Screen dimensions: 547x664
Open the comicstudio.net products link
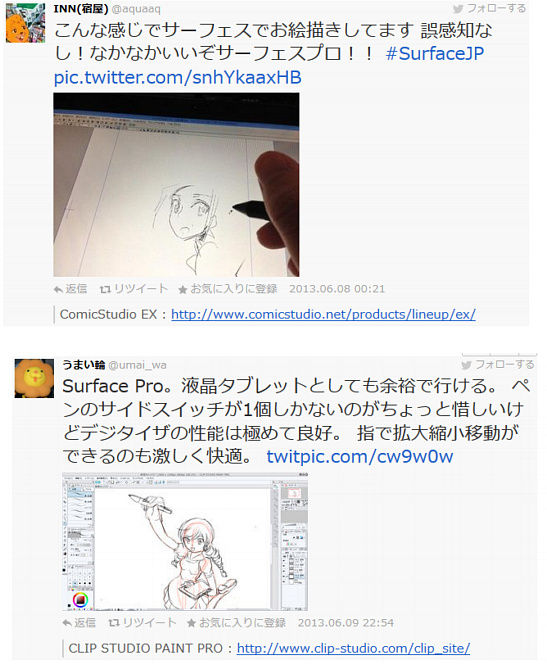click(x=323, y=314)
